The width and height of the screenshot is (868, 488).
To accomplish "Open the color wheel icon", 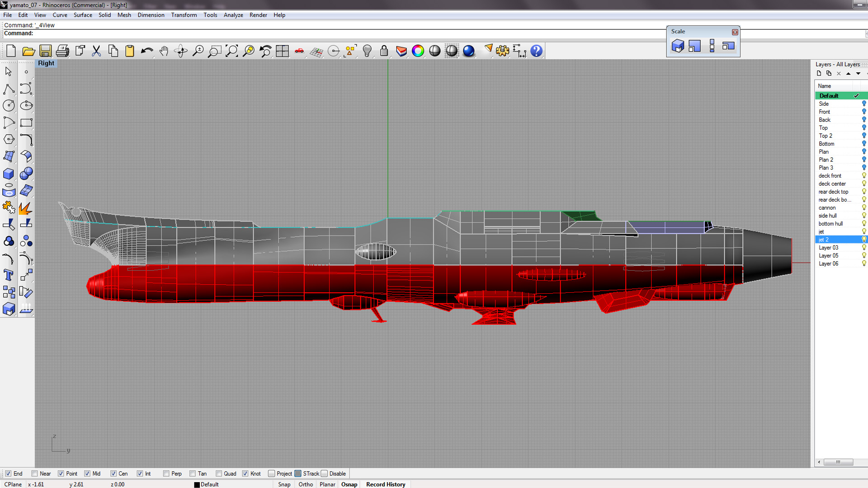I will point(418,51).
